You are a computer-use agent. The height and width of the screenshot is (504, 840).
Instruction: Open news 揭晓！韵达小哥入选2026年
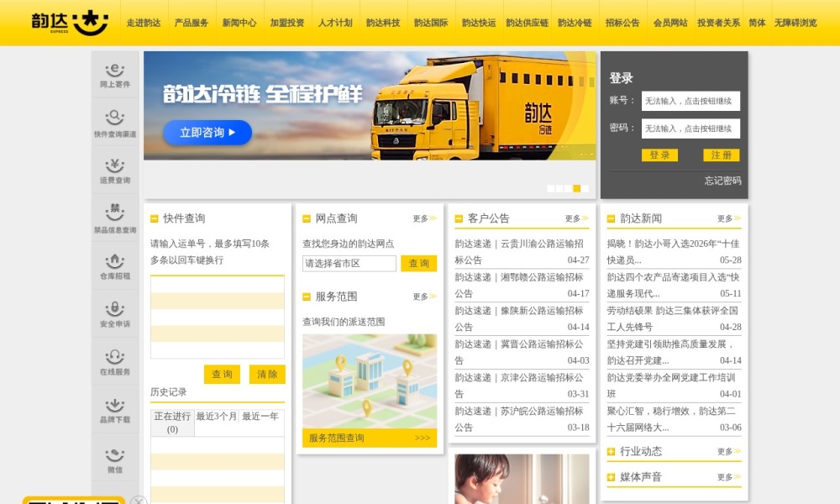(x=674, y=252)
